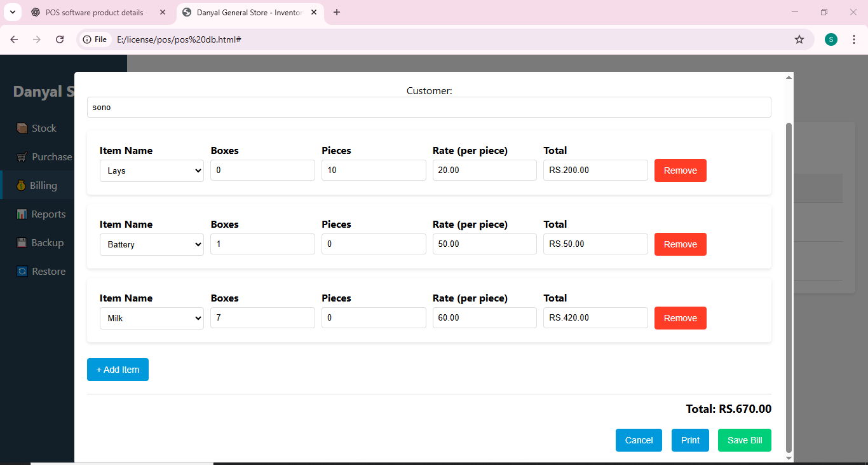The height and width of the screenshot is (465, 868).
Task: Click the Save Bill button
Action: click(x=744, y=440)
